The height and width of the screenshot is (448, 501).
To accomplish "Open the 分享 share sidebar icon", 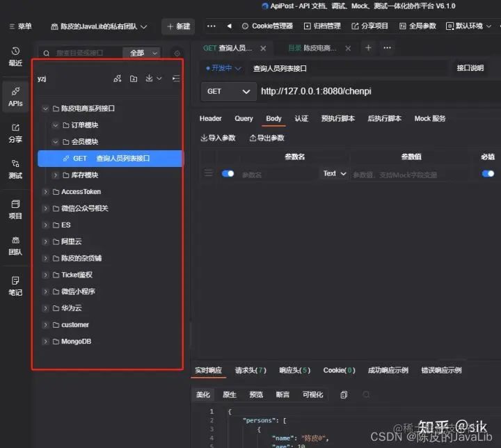I will pyautogui.click(x=15, y=133).
